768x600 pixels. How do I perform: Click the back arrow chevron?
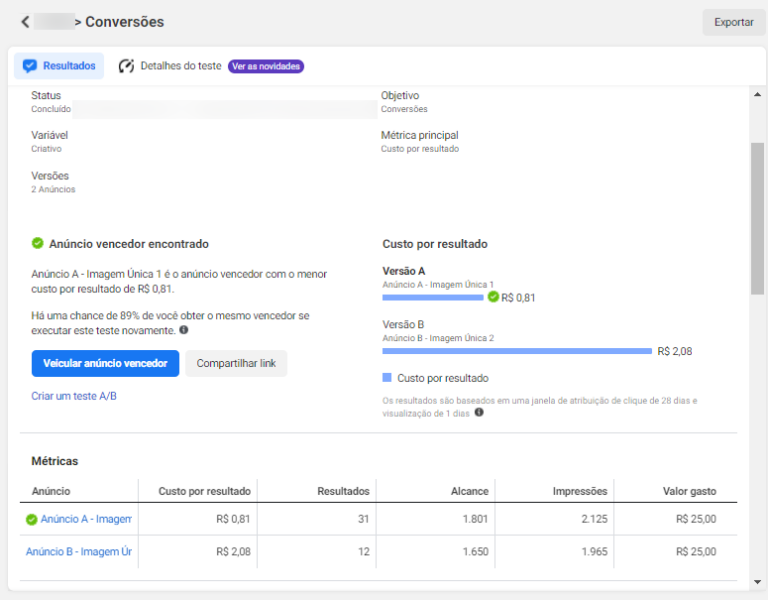pos(25,22)
